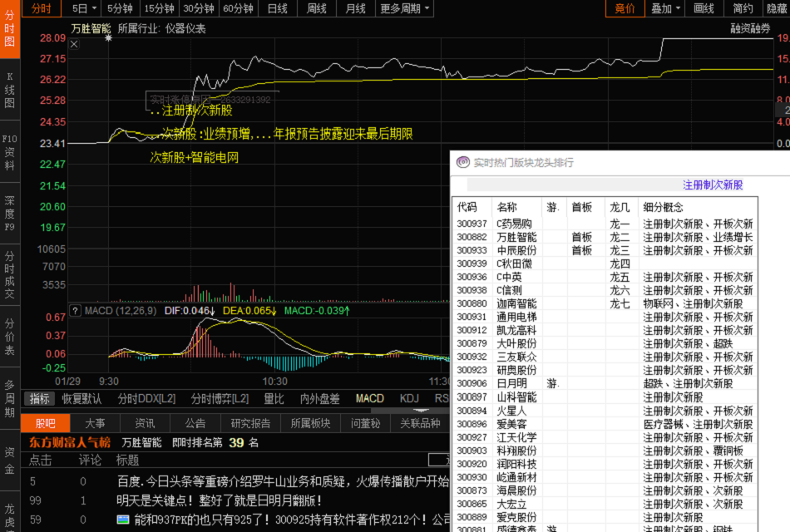This screenshot has width=790, height=532.
Task: Click the 次新股+智能电网 chart annotation
Action: click(194, 157)
